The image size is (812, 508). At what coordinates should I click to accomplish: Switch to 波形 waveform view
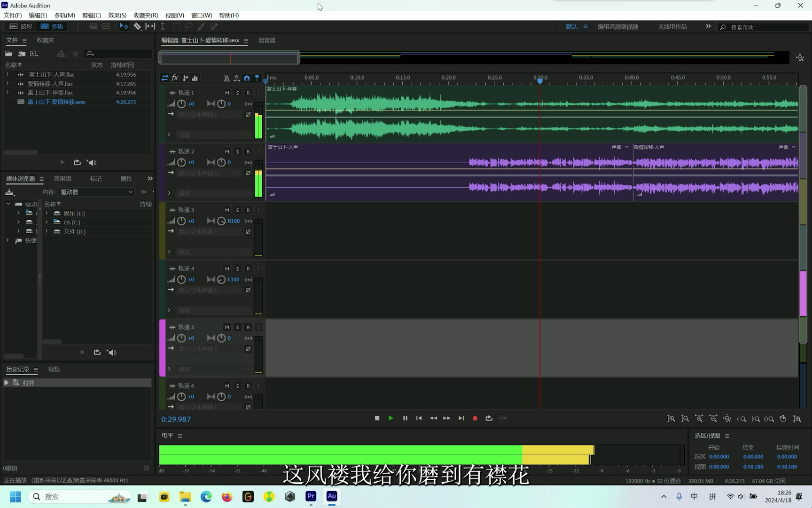point(21,26)
